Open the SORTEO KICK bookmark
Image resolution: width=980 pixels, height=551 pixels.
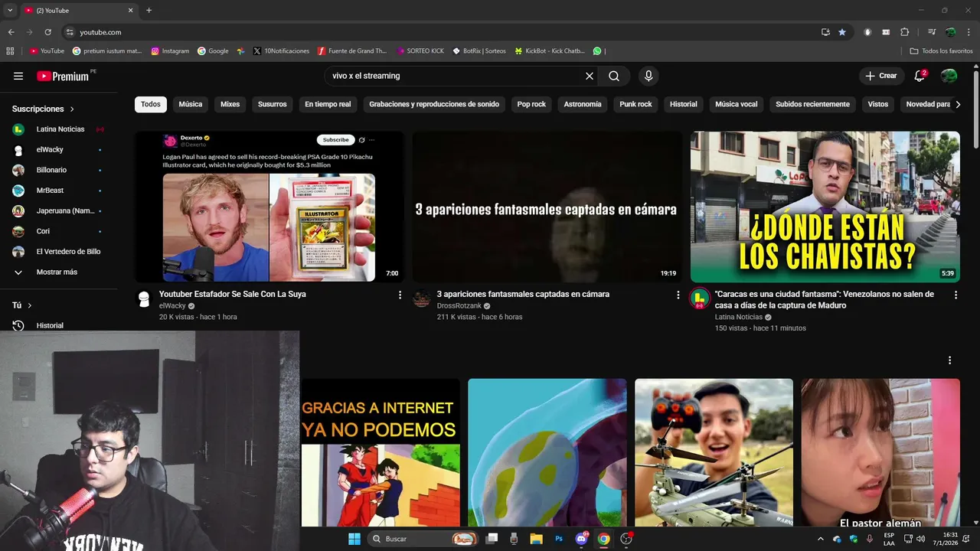(x=420, y=51)
